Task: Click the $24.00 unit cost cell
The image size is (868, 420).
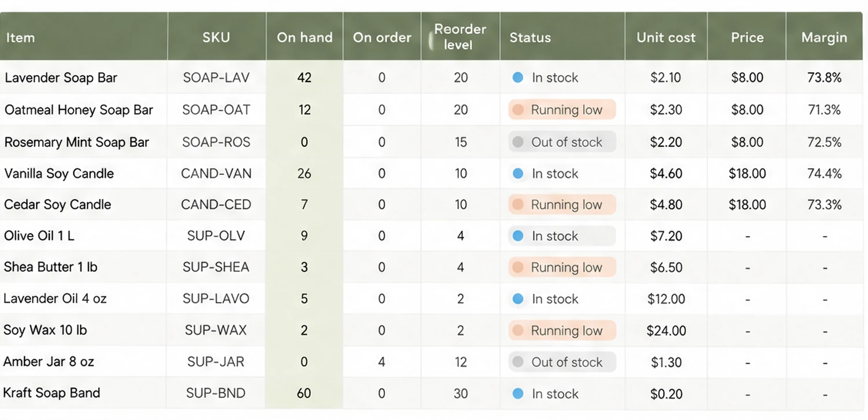Action: coord(666,331)
